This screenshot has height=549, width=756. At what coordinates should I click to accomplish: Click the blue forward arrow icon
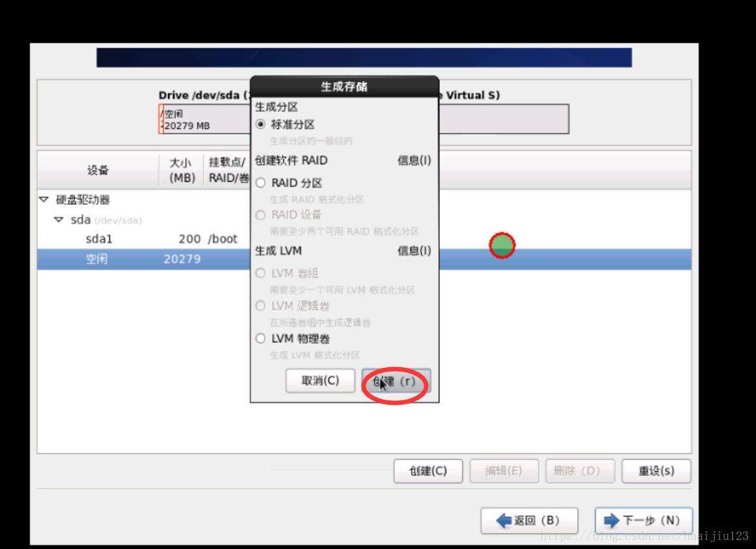(612, 520)
